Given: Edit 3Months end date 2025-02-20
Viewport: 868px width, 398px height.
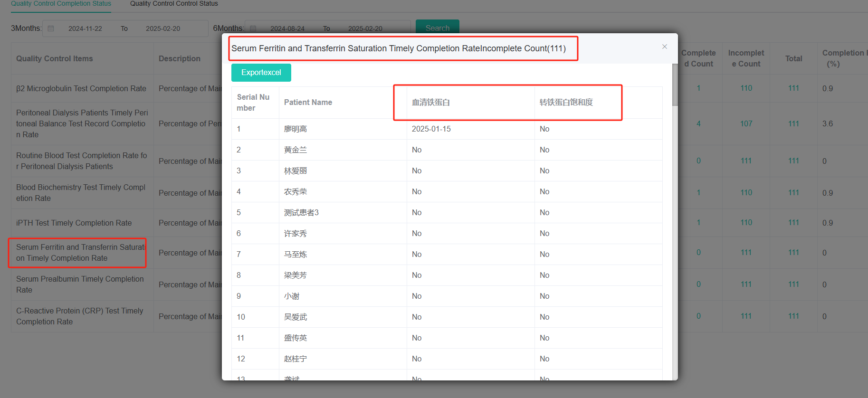Looking at the screenshot, I should coord(163,28).
